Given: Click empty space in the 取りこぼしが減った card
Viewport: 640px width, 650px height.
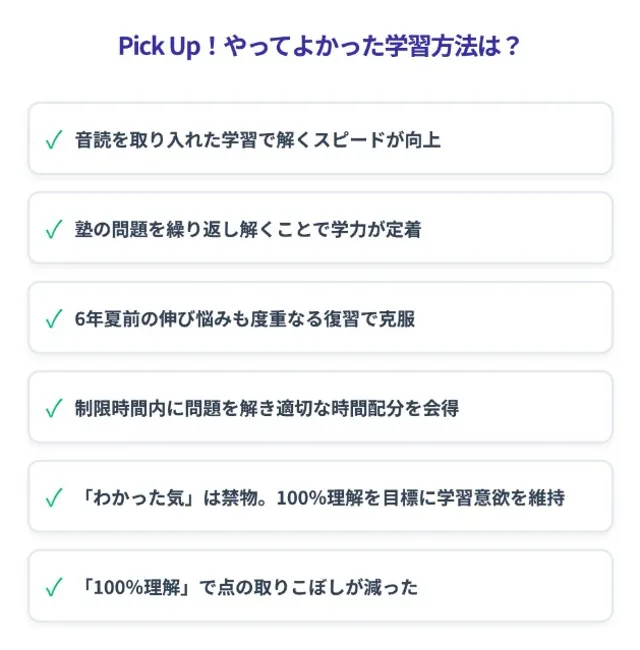Looking at the screenshot, I should tap(518, 586).
